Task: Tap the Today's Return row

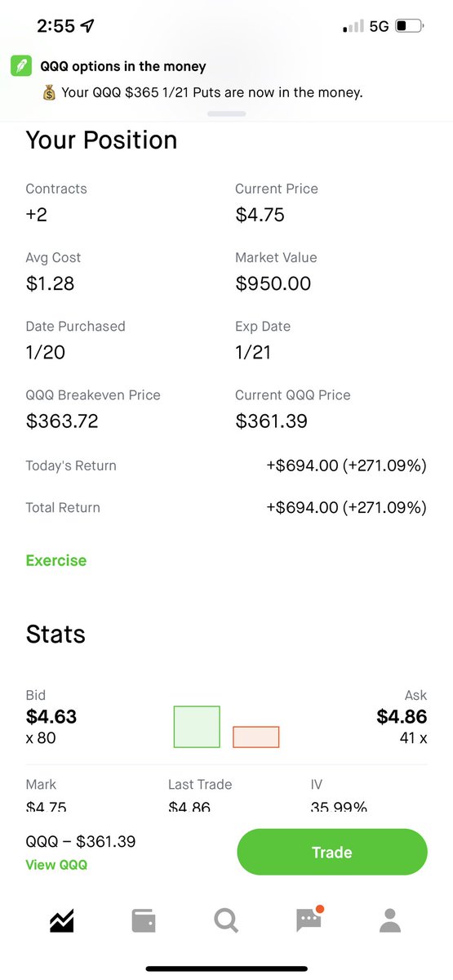Action: [x=226, y=465]
